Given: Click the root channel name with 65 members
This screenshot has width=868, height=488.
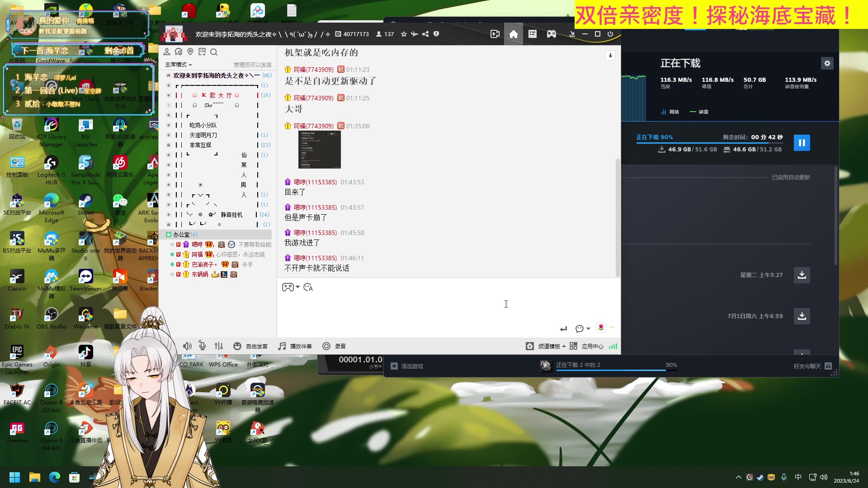Looking at the screenshot, I should 217,75.
